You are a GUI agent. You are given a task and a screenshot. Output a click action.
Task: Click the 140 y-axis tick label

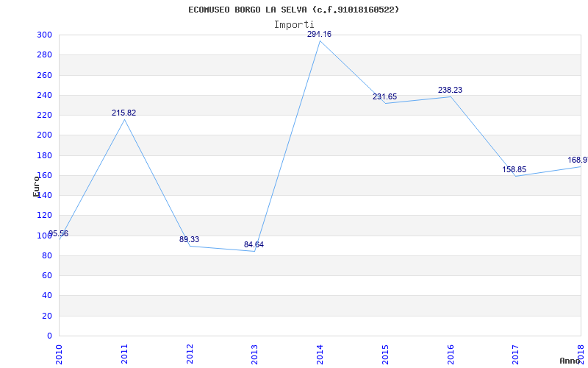(x=45, y=195)
